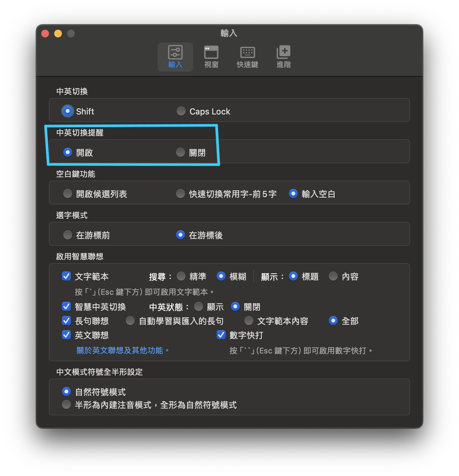
Task: Set 顯示 to 內容
Action: (x=333, y=276)
